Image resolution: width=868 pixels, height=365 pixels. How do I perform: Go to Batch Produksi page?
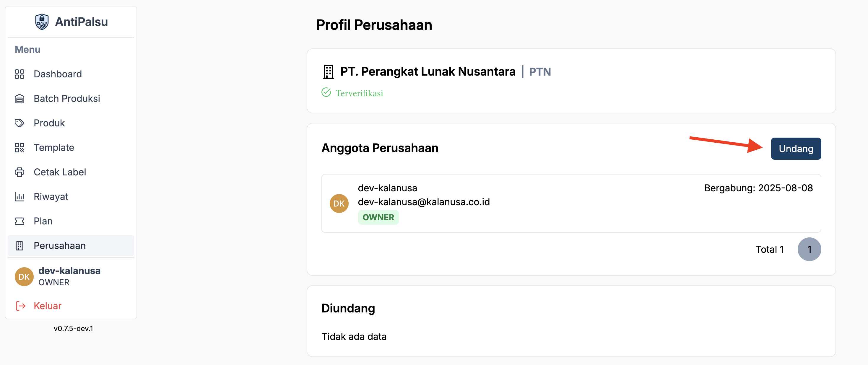[67, 99]
